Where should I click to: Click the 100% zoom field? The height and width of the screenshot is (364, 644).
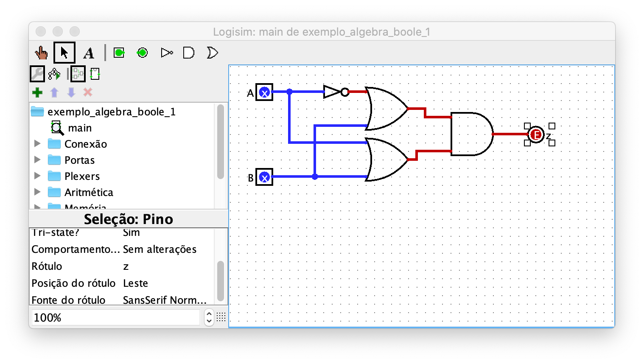point(115,317)
